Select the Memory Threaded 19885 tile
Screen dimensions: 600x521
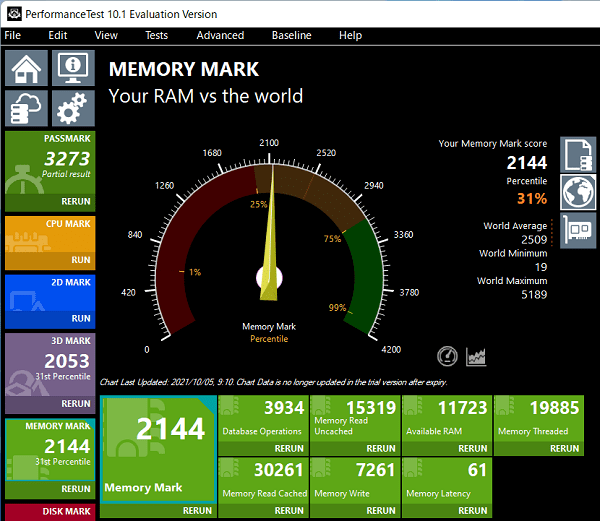coord(539,419)
